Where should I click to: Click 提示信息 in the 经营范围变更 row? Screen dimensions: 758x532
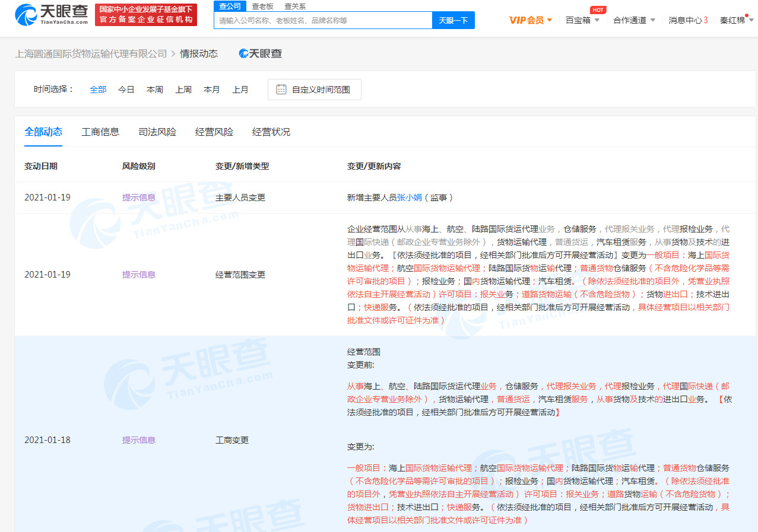pos(139,275)
